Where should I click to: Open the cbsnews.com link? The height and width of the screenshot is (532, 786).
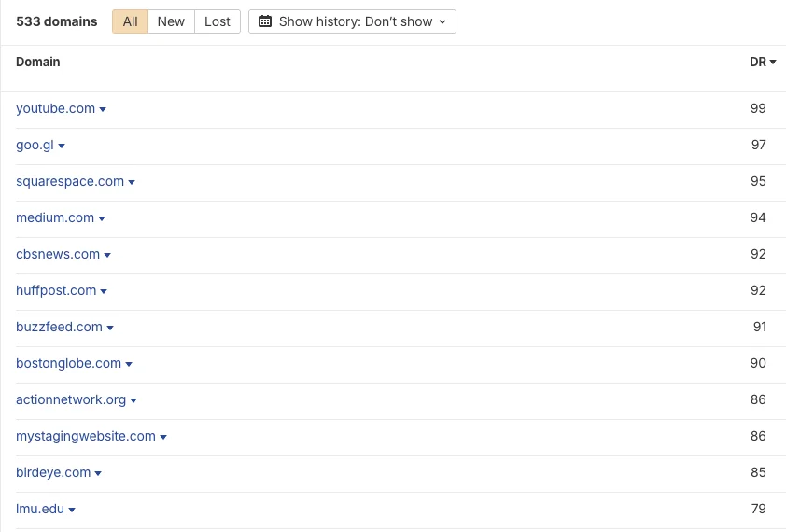tap(58, 254)
